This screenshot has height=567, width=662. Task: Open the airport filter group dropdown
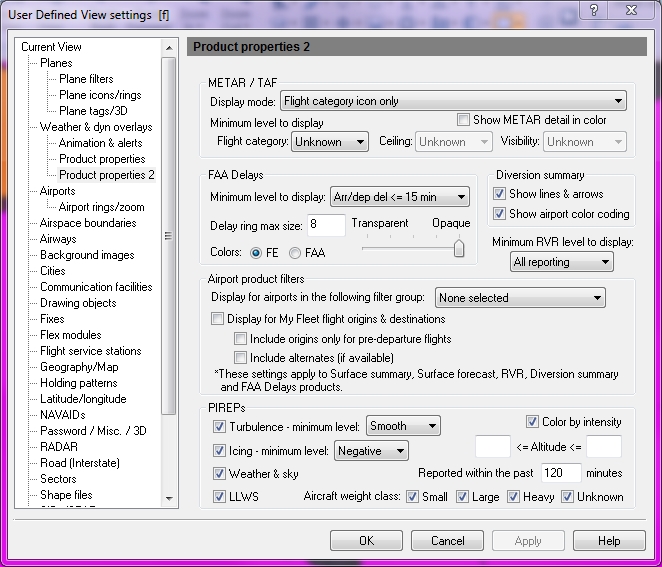tap(520, 298)
